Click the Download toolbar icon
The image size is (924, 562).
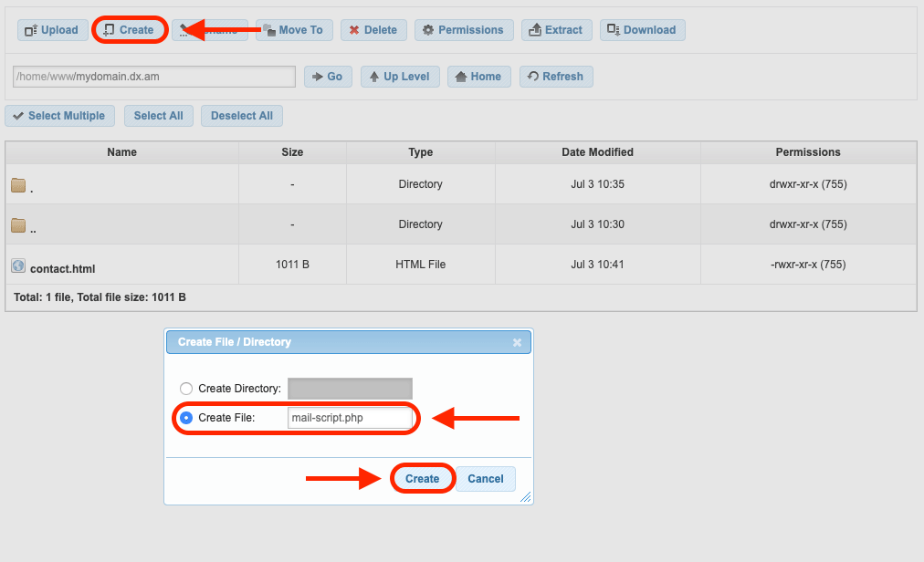(x=643, y=29)
